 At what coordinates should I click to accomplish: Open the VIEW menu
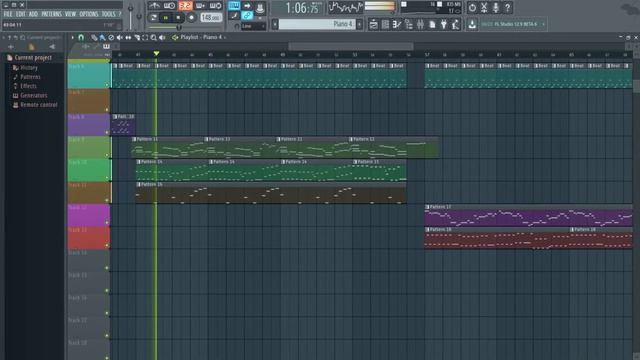[x=70, y=14]
